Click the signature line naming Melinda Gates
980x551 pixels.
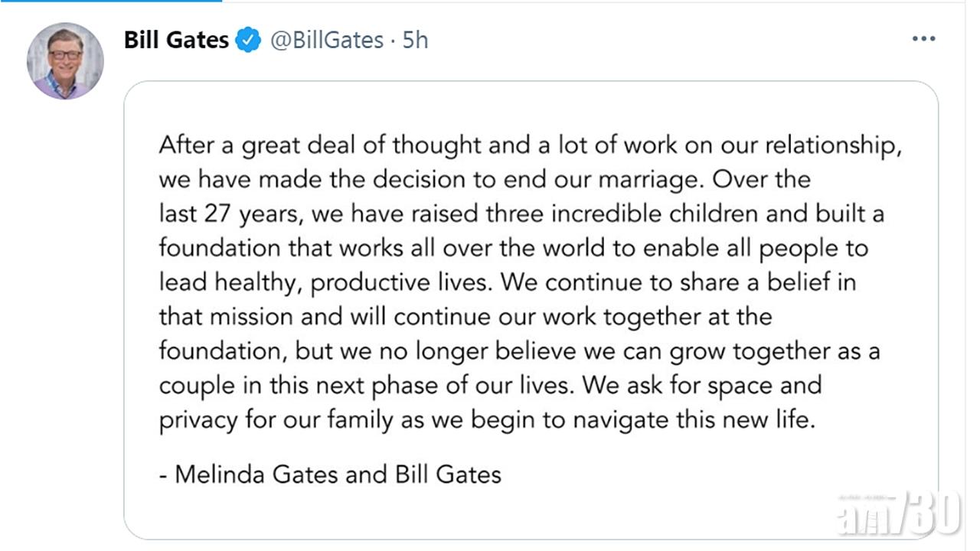(x=330, y=474)
